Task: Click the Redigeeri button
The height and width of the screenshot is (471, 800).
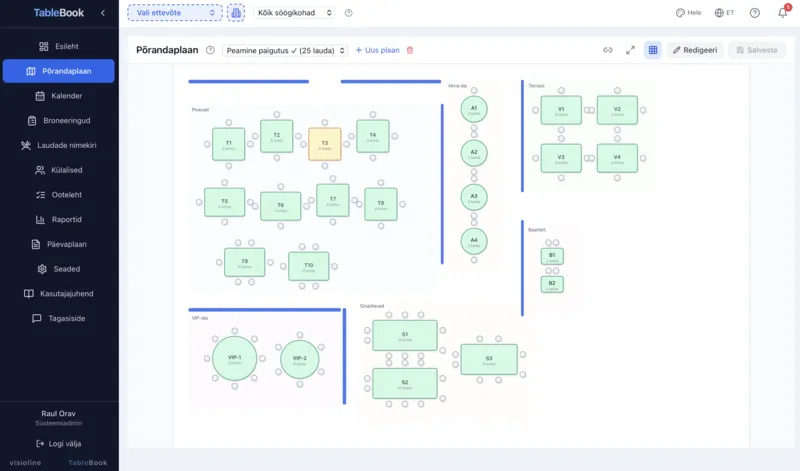Action: coord(695,50)
